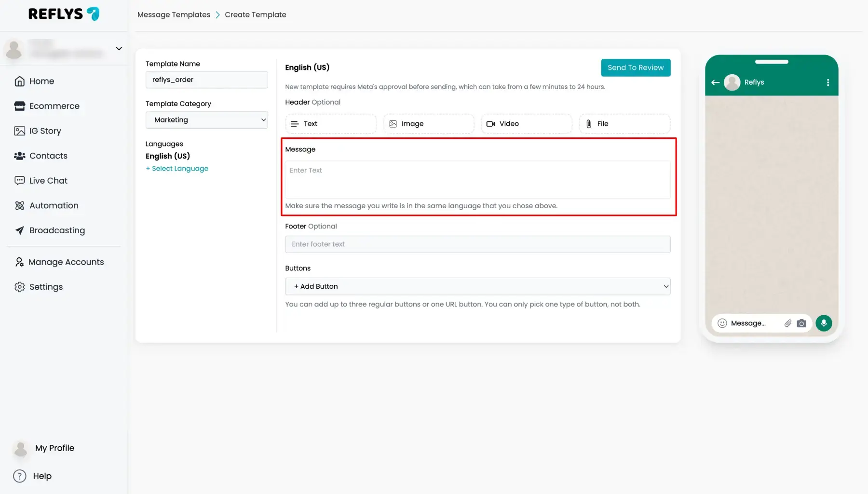Open the Home sidebar icon

pos(19,81)
